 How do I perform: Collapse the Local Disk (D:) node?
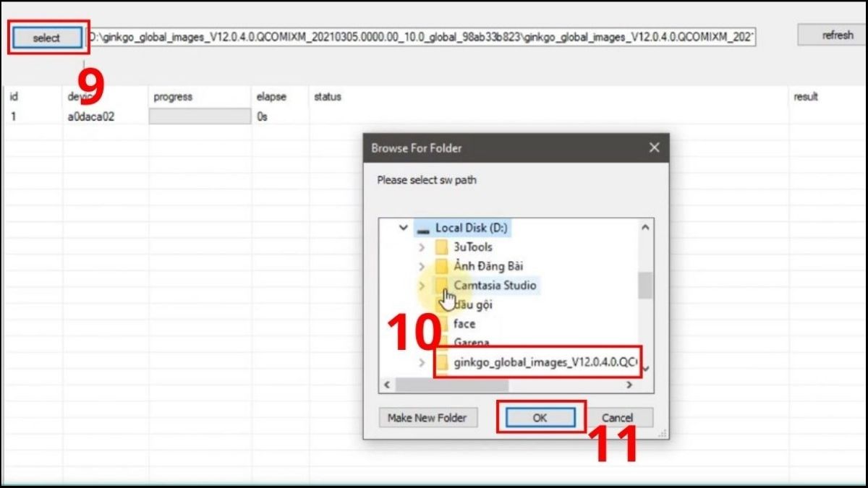404,228
